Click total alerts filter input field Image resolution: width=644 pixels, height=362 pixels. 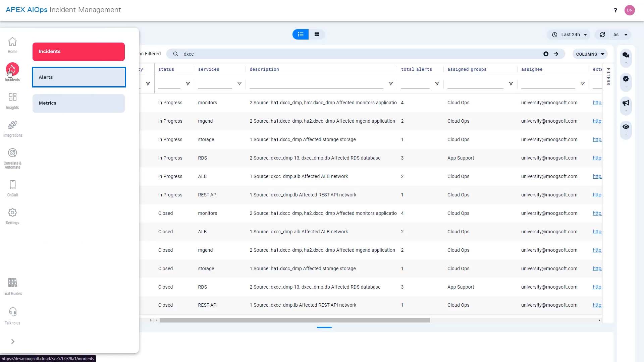tap(415, 84)
